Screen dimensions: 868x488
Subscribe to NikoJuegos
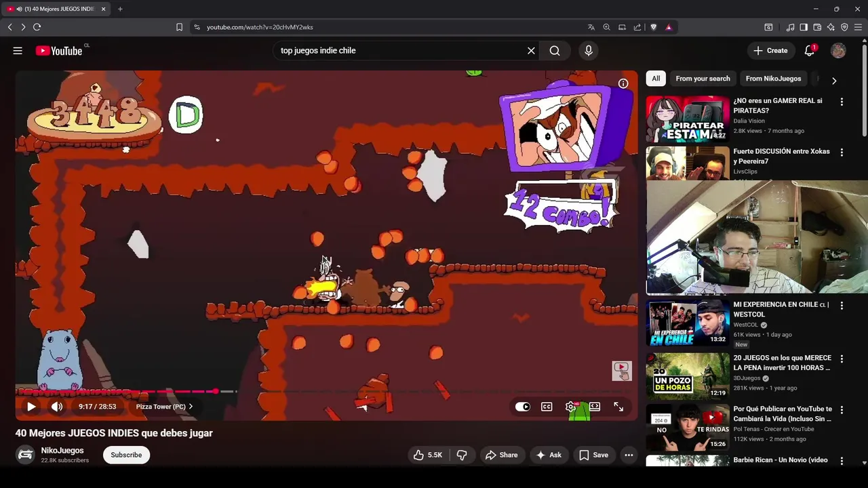(126, 455)
